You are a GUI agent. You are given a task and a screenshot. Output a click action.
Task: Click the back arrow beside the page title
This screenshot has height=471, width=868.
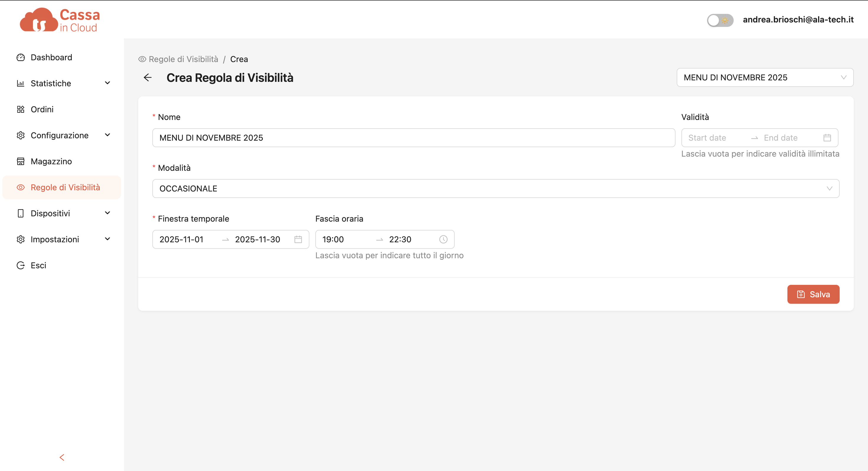(x=148, y=77)
